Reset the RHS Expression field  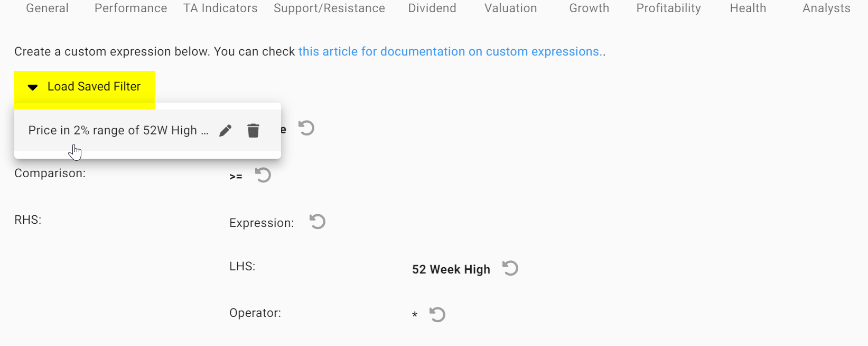coord(318,222)
